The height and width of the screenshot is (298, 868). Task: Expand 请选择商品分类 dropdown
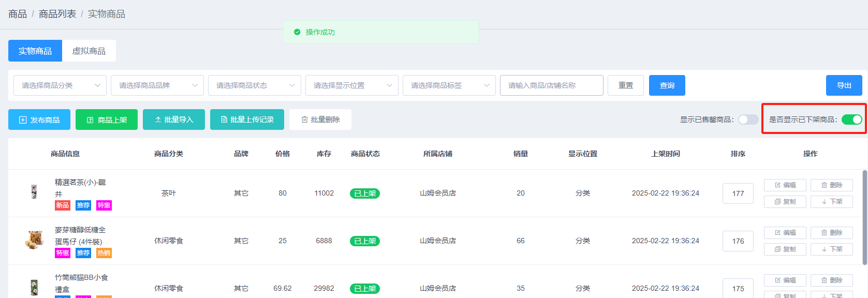pyautogui.click(x=60, y=85)
